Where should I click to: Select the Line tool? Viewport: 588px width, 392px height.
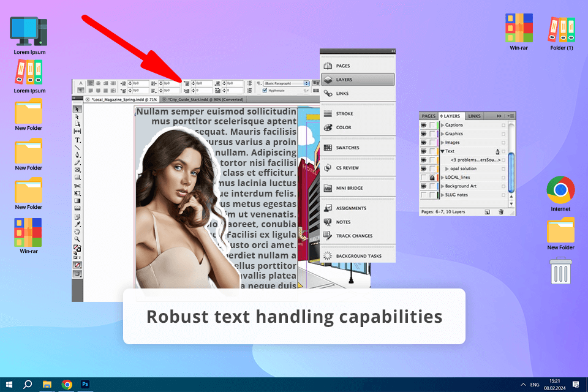point(77,148)
